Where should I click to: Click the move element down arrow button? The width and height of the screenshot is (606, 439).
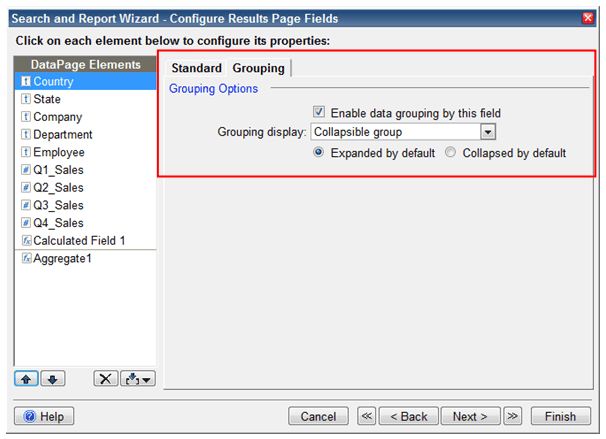(53, 379)
